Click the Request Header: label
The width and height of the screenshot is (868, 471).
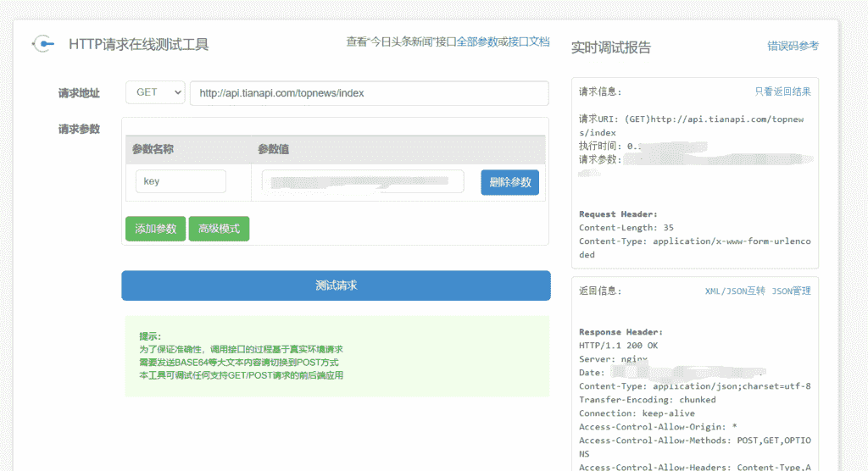(x=618, y=214)
